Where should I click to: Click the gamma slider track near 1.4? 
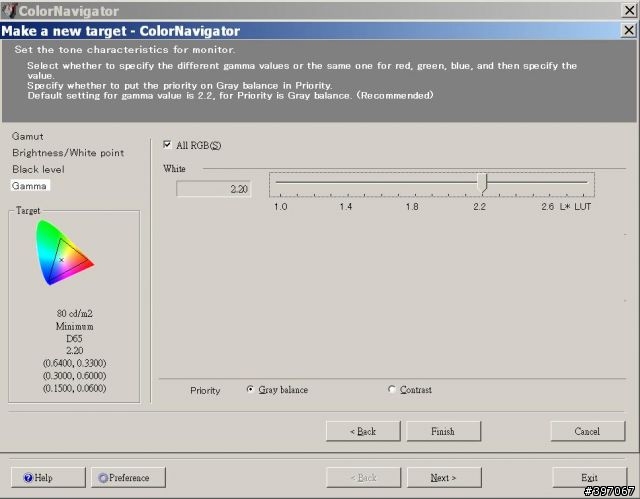(x=346, y=182)
